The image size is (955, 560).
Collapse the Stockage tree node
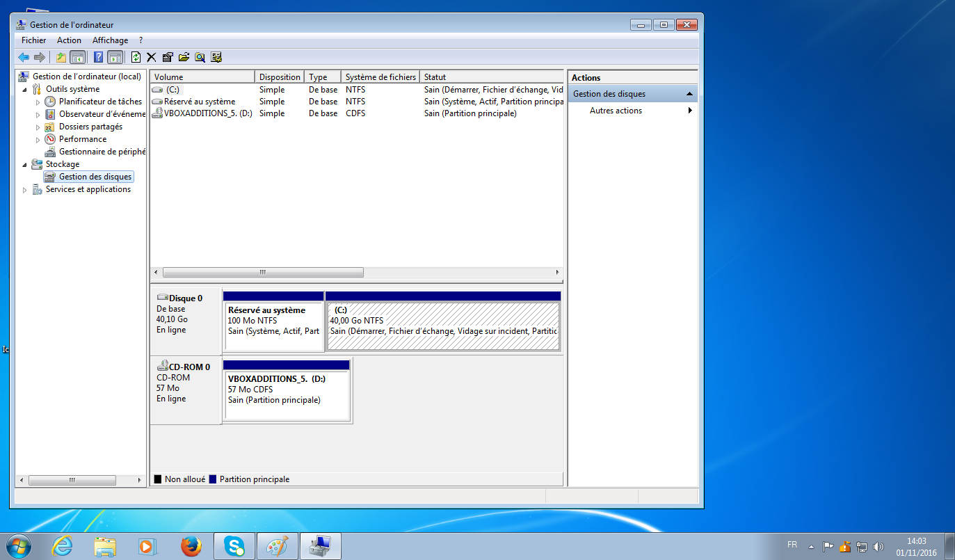(x=26, y=165)
